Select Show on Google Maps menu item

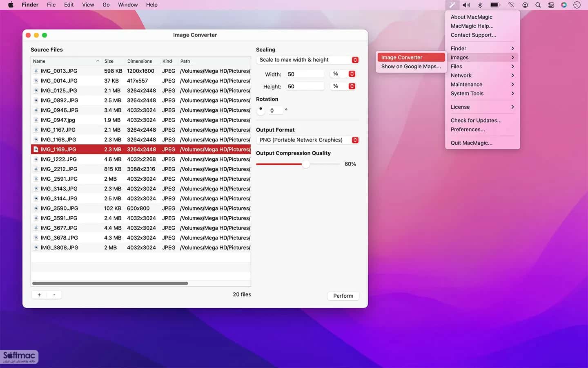point(411,66)
